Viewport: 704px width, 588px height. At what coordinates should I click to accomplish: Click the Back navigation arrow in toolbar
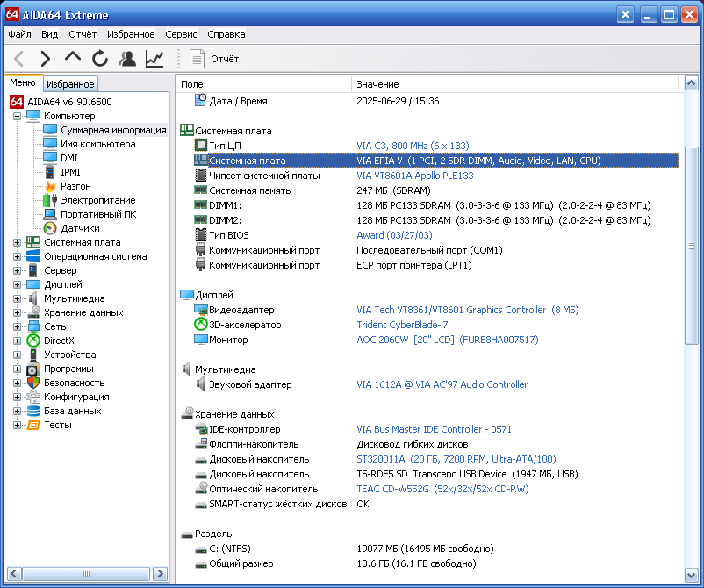click(x=19, y=59)
